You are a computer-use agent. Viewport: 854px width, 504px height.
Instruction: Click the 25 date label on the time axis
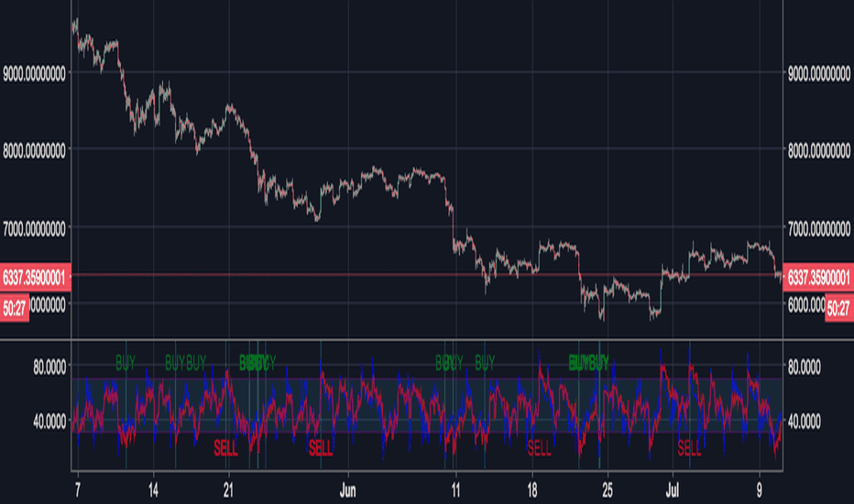tap(608, 491)
